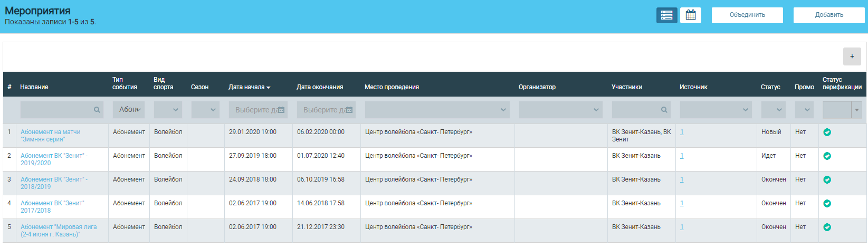Focus the Дата начала date input

coord(258,110)
